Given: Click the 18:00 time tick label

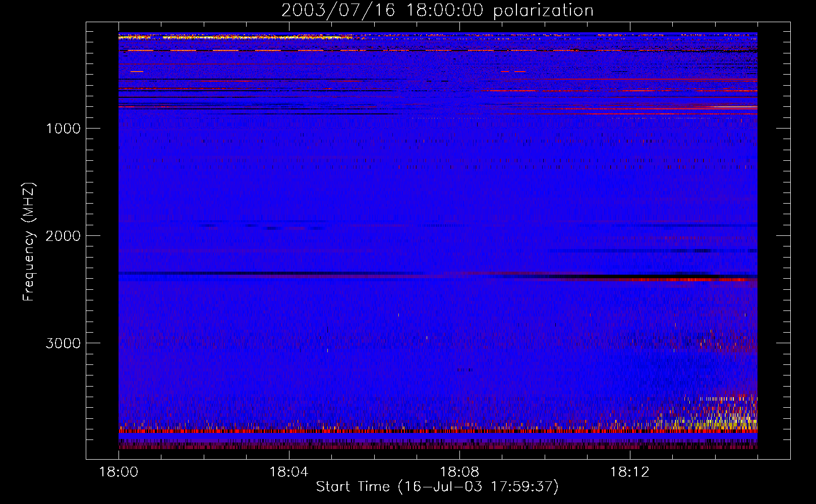Looking at the screenshot, I should 119,472.
